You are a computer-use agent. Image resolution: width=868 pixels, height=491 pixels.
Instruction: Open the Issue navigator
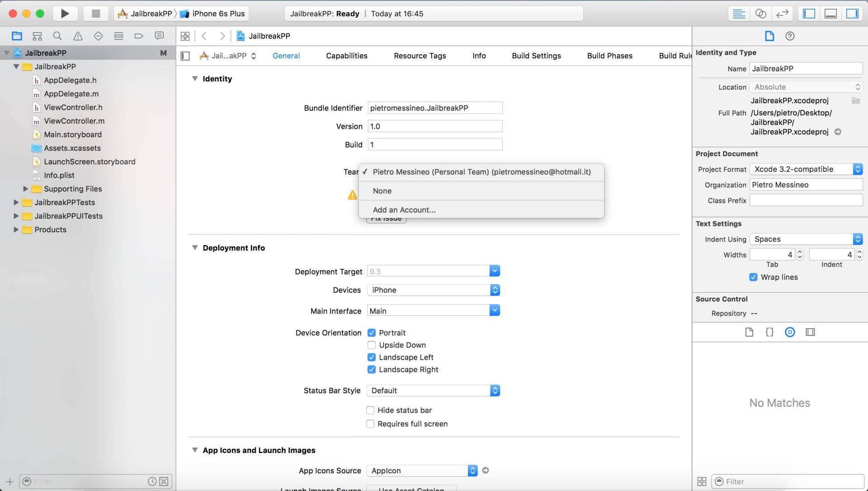78,36
